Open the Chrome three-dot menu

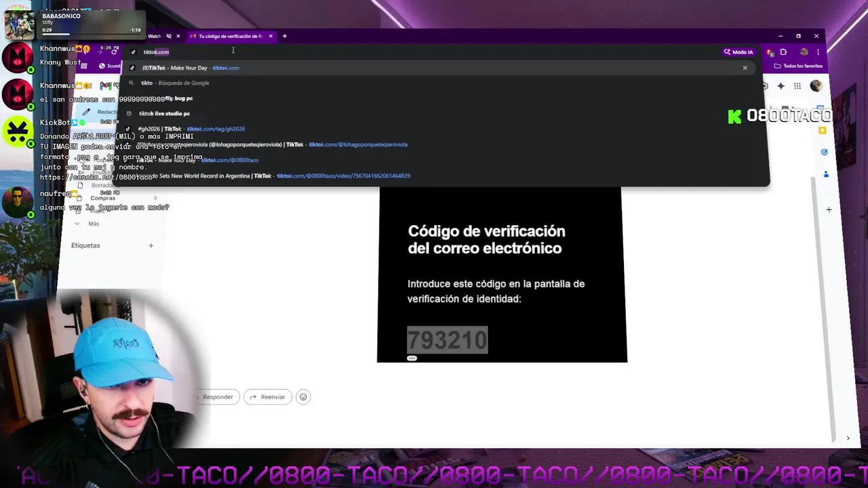pyautogui.click(x=819, y=52)
